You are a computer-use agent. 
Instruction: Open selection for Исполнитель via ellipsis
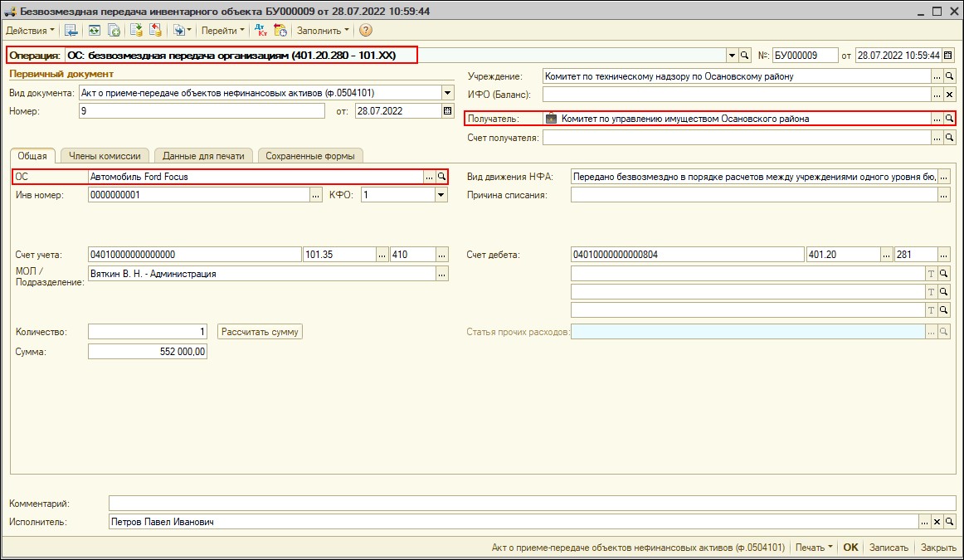click(925, 522)
